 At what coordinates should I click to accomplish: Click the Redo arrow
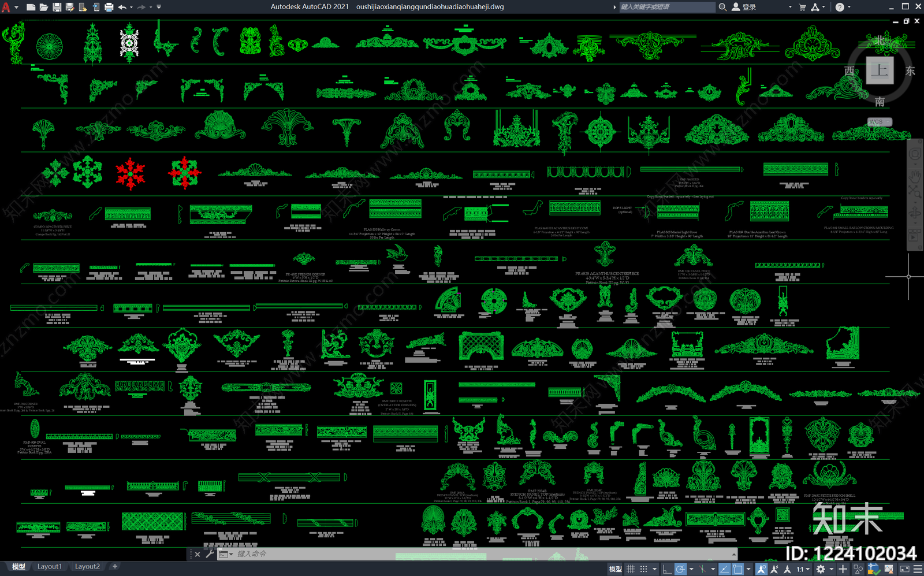click(141, 7)
